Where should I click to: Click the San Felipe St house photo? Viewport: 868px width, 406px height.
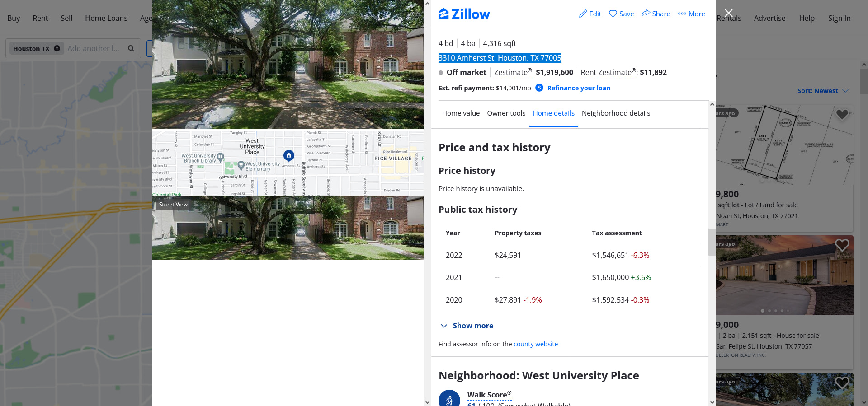(x=784, y=275)
